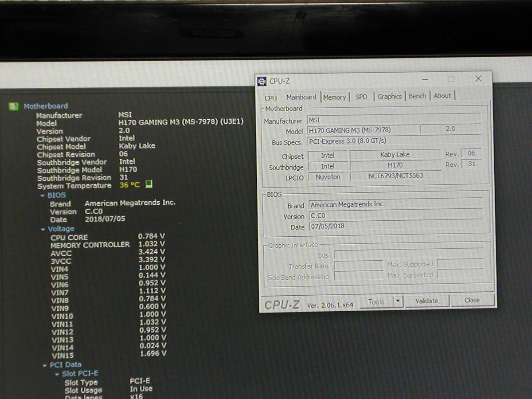Click the Close button at CPU-Z bottom

pos(472,300)
